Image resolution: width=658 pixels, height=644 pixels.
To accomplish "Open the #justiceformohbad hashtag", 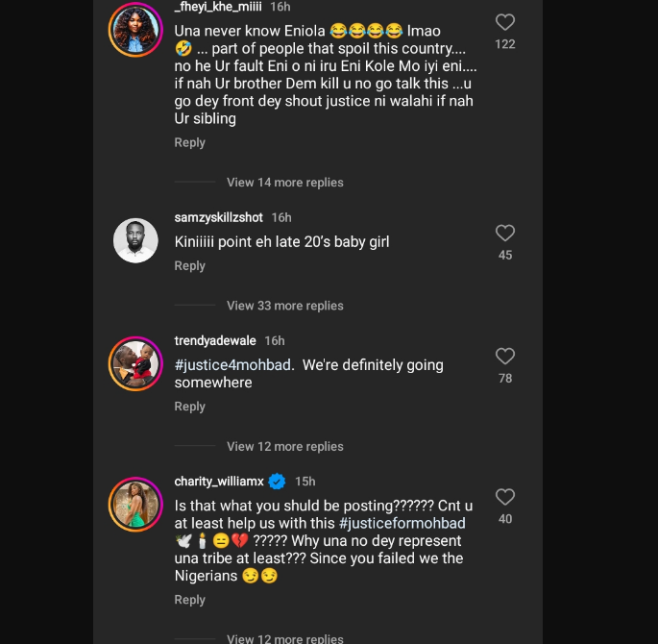I will tap(402, 523).
